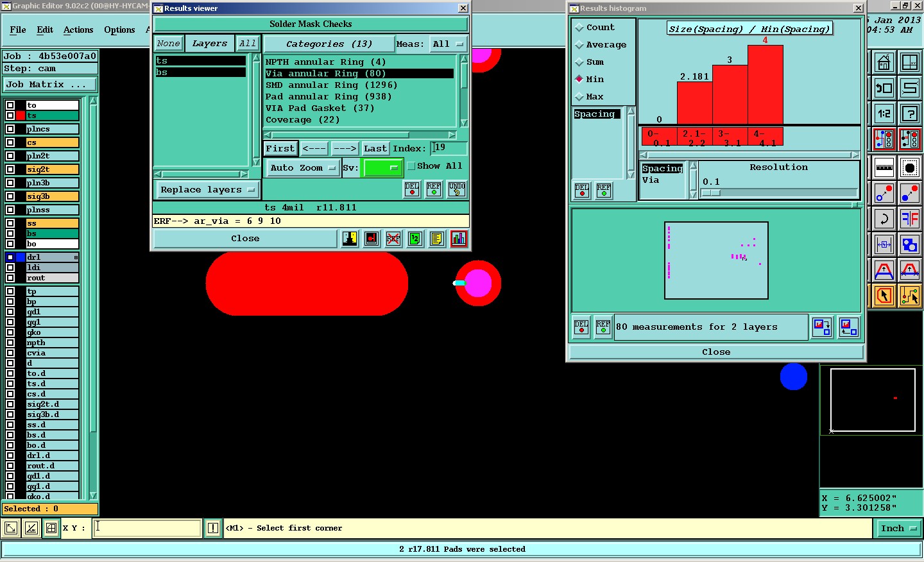Viewport: 924px width, 562px height.
Task: Open the Edit menu
Action: (x=45, y=30)
